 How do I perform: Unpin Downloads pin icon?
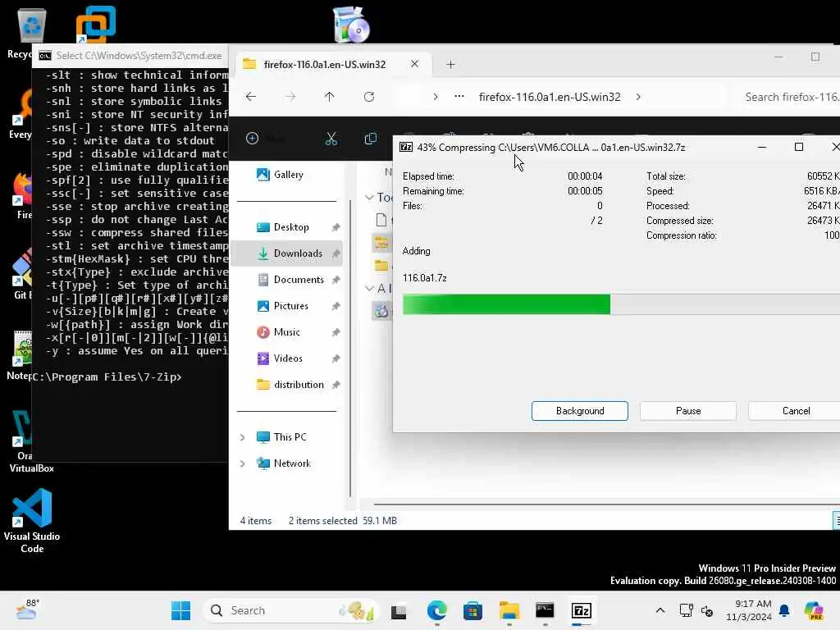(x=336, y=253)
